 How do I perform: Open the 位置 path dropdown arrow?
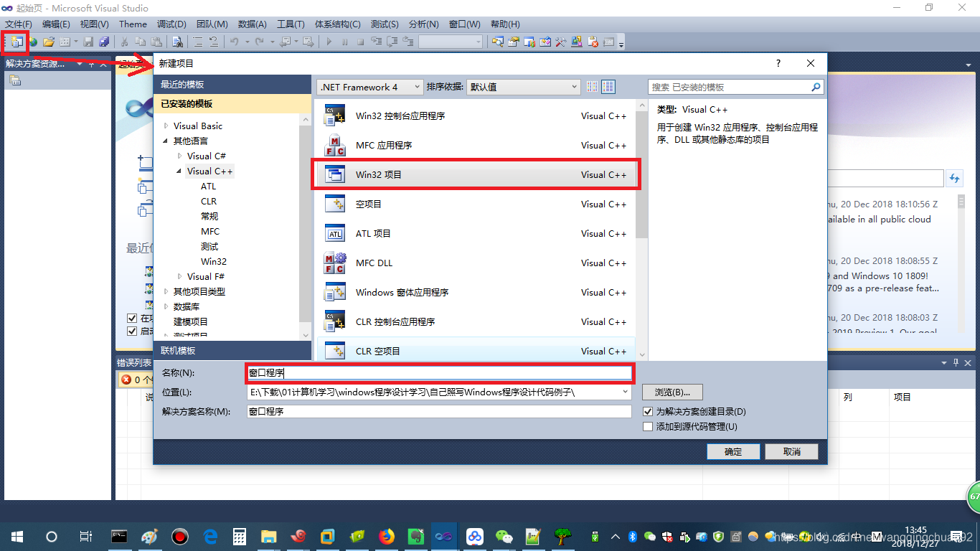click(x=626, y=392)
